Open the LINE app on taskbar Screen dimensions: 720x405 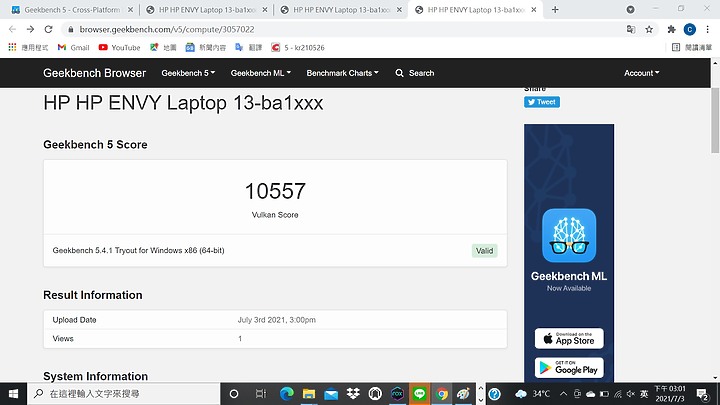tap(419, 394)
